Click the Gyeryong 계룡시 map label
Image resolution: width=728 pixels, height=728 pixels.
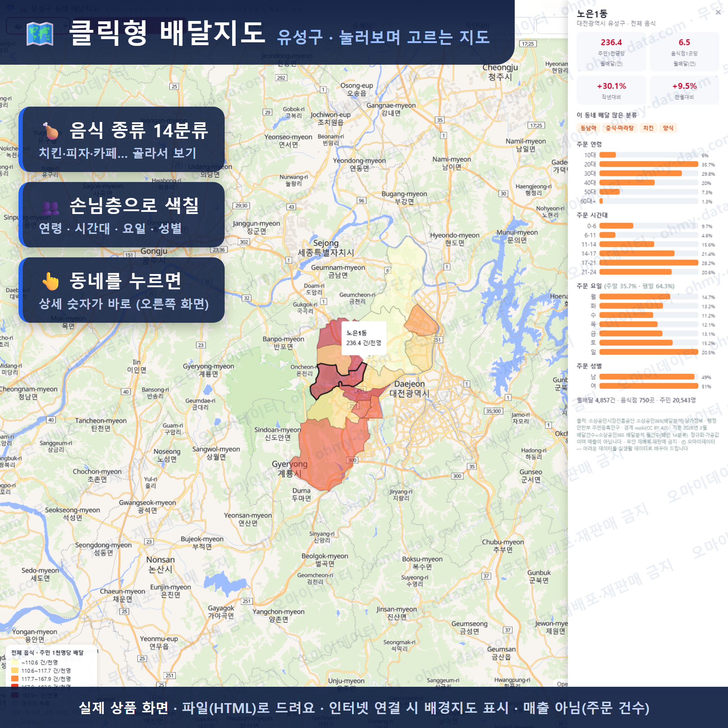(289, 469)
